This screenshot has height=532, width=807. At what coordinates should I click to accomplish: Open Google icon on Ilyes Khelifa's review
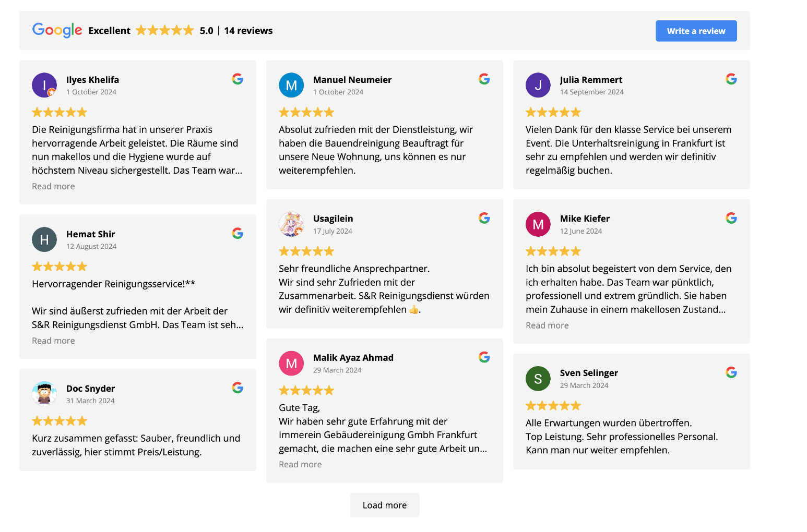pos(238,79)
